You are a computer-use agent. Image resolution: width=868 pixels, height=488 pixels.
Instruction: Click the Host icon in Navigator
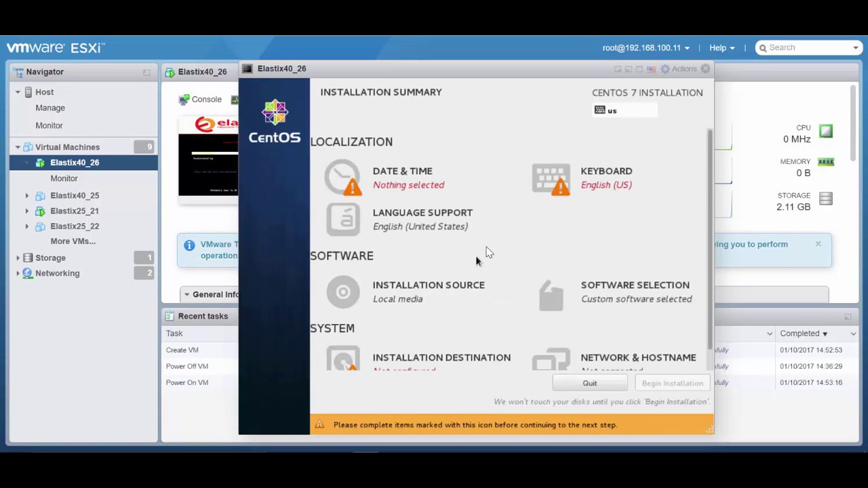28,92
